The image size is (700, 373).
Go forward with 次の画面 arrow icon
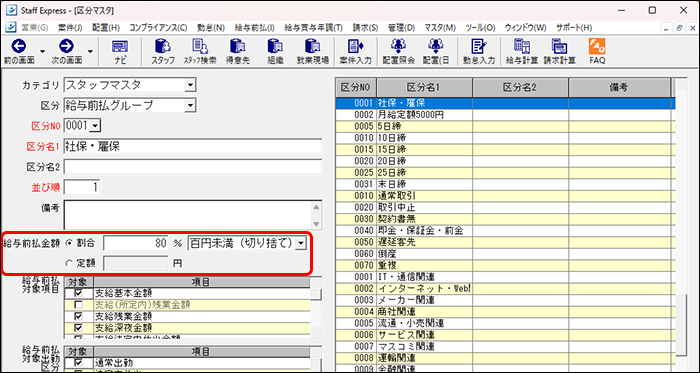pos(67,47)
